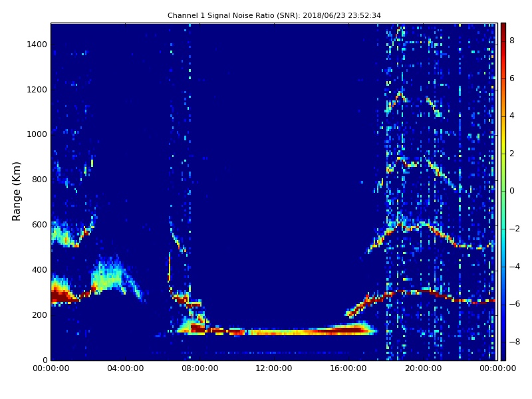Click the colorbar value −8 label
Viewport: 532px width, 399px height.
514,342
